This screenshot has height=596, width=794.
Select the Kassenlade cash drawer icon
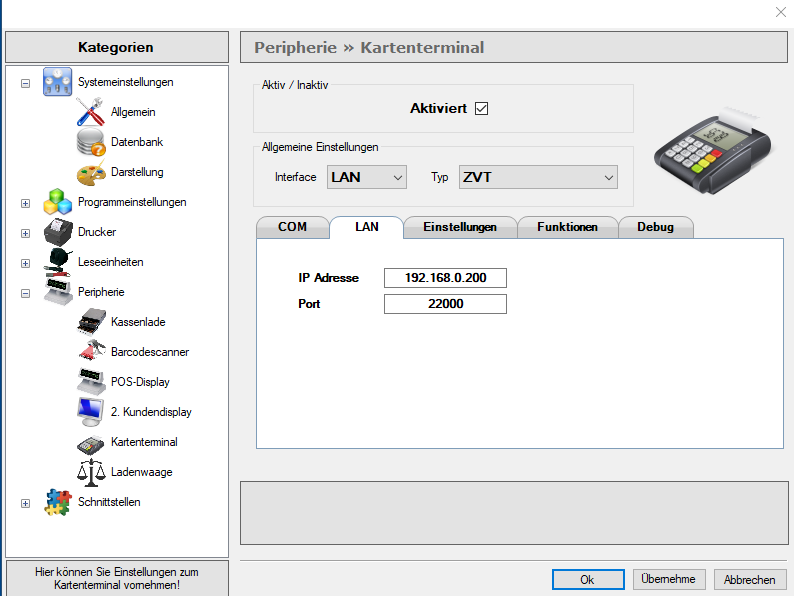(90, 322)
